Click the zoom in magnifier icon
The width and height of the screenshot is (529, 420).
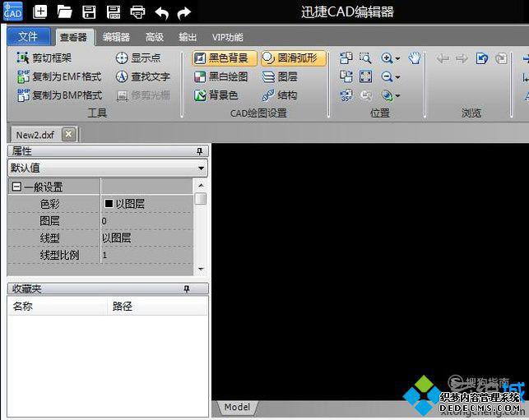[387, 58]
